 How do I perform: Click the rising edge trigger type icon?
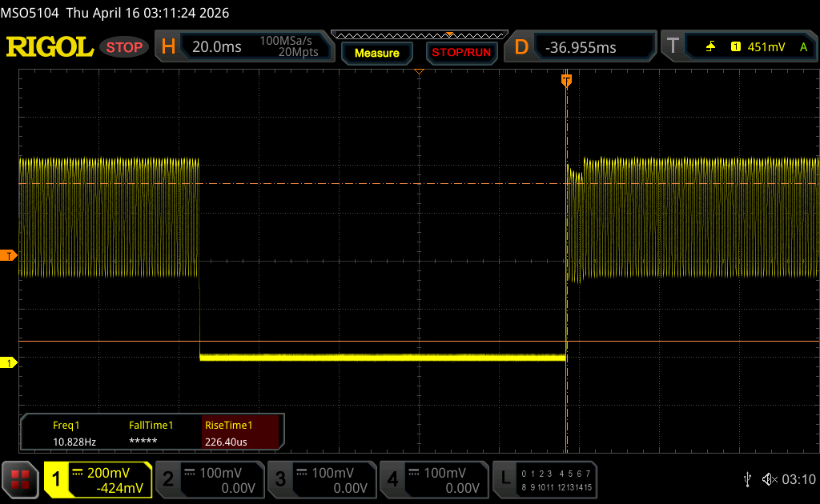[710, 47]
